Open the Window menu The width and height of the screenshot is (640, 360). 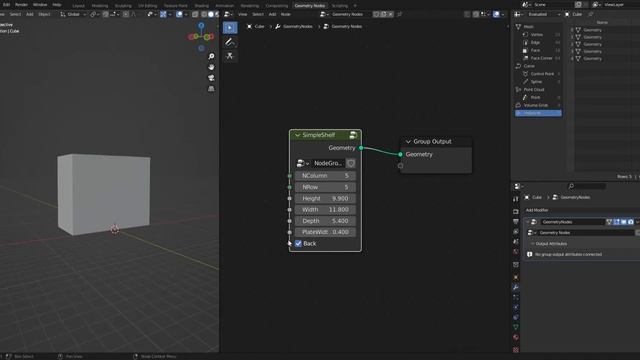click(40, 4)
